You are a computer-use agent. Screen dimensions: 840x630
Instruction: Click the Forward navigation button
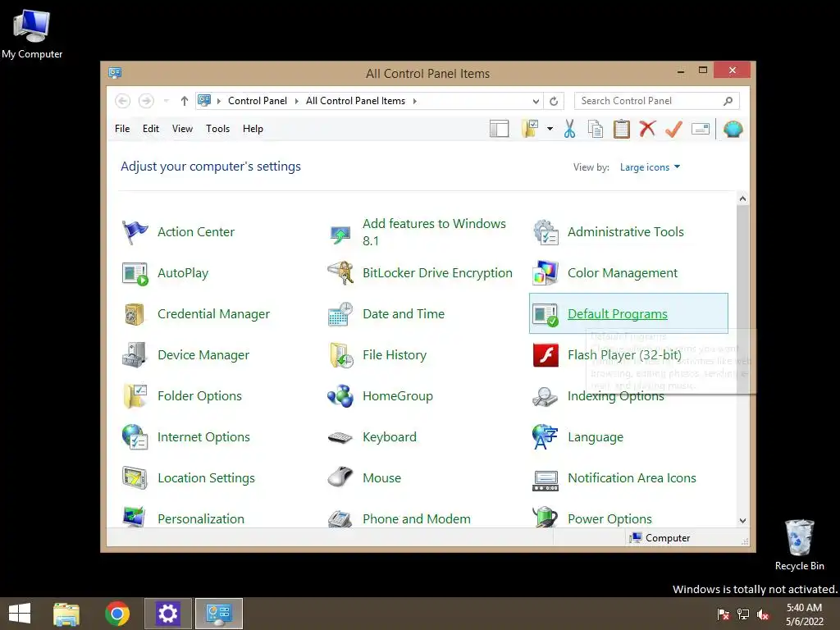tap(146, 101)
